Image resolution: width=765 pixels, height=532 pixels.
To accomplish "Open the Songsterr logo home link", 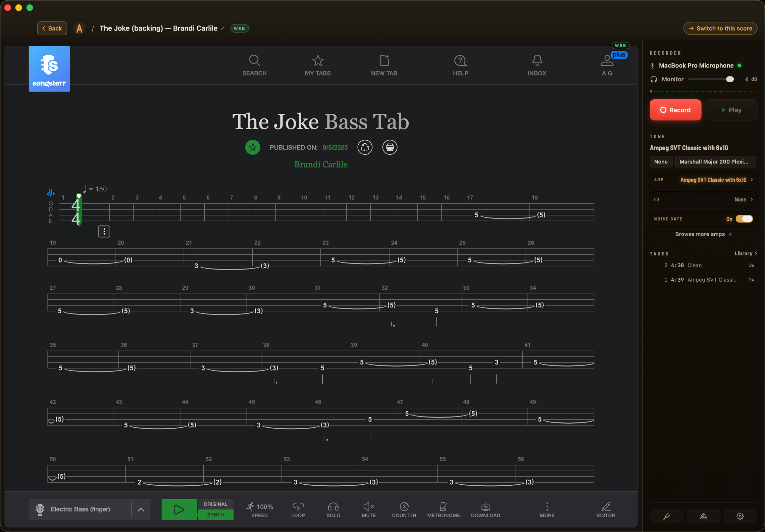I will [x=49, y=69].
